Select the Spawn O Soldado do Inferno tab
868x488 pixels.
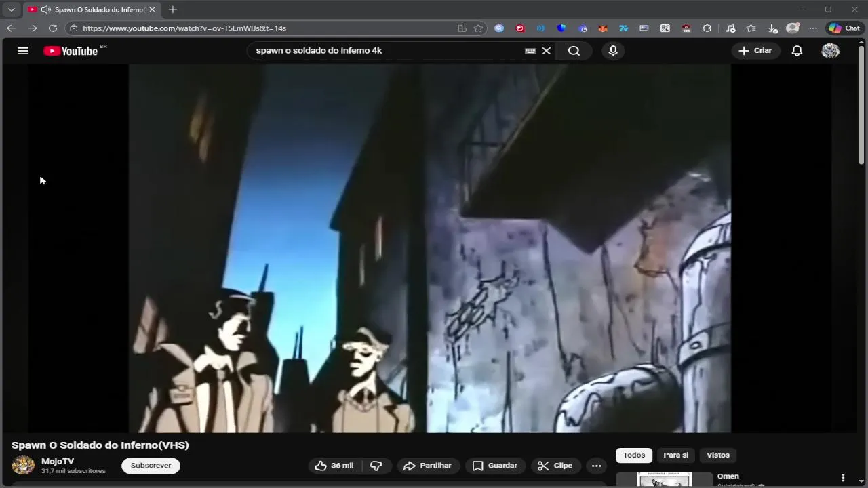pyautogui.click(x=92, y=9)
